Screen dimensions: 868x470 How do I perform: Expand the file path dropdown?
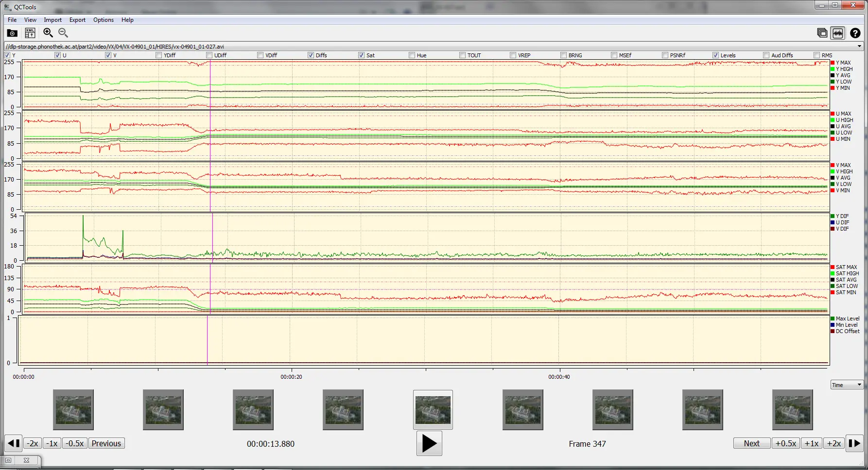(x=859, y=47)
